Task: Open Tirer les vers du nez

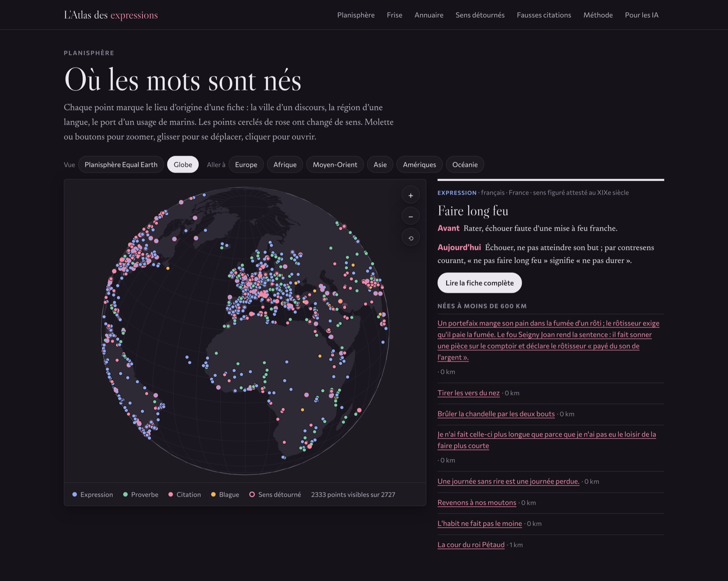Action: click(x=468, y=393)
